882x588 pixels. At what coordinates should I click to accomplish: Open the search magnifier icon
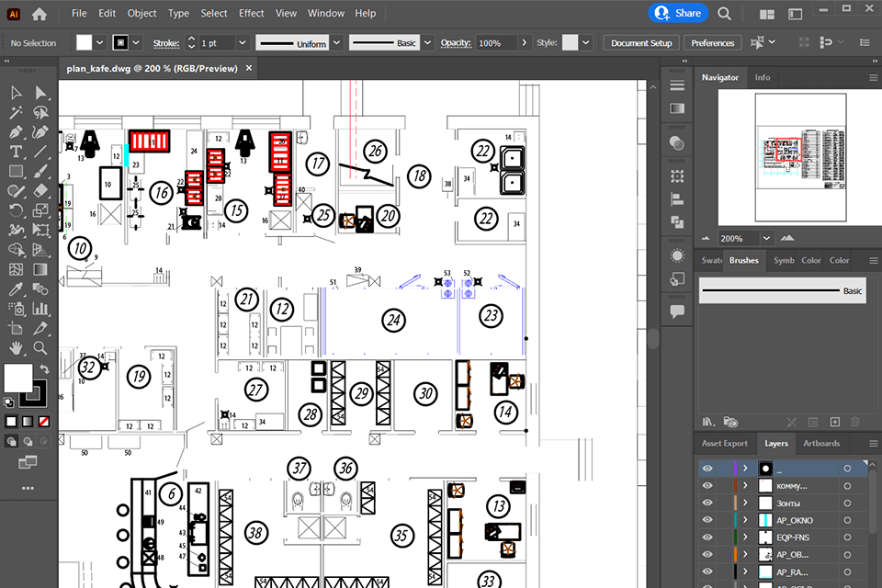(x=725, y=14)
